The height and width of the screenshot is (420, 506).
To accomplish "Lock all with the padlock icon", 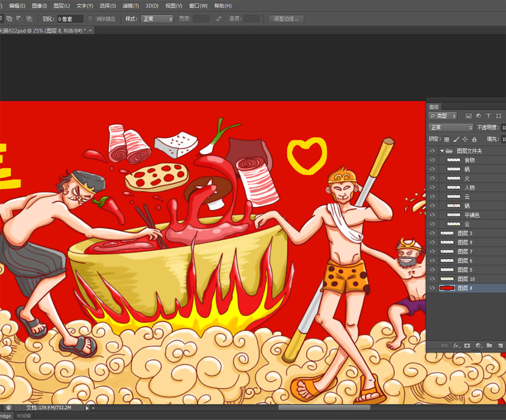I will pos(474,139).
